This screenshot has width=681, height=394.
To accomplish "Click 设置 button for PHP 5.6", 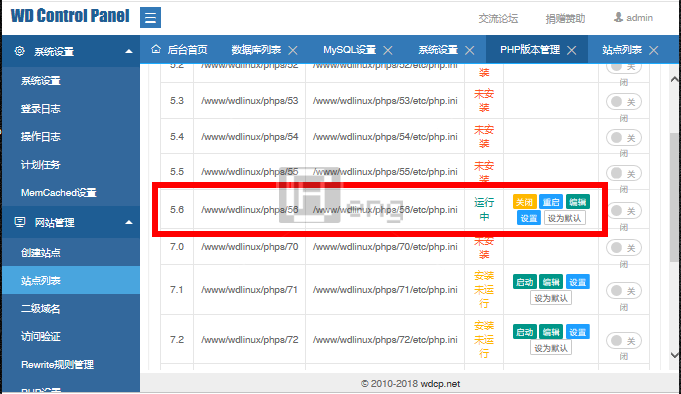I will pyautogui.click(x=529, y=218).
